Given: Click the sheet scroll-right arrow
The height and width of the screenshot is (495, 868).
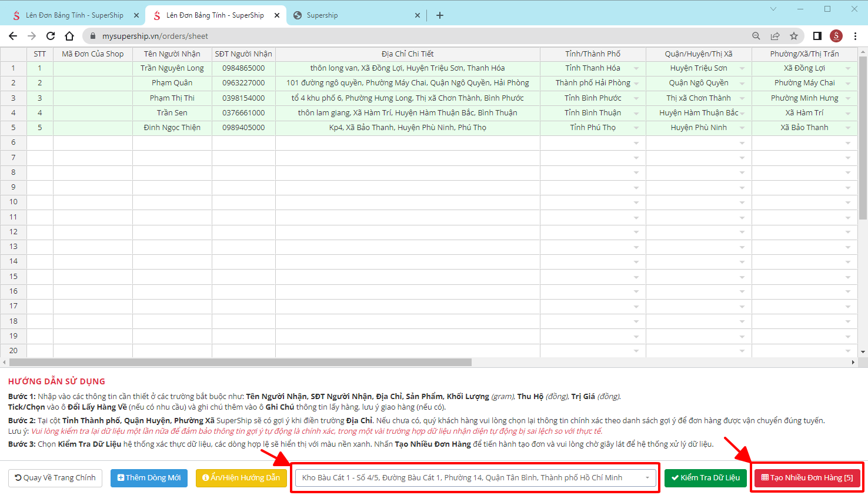Looking at the screenshot, I should point(853,362).
